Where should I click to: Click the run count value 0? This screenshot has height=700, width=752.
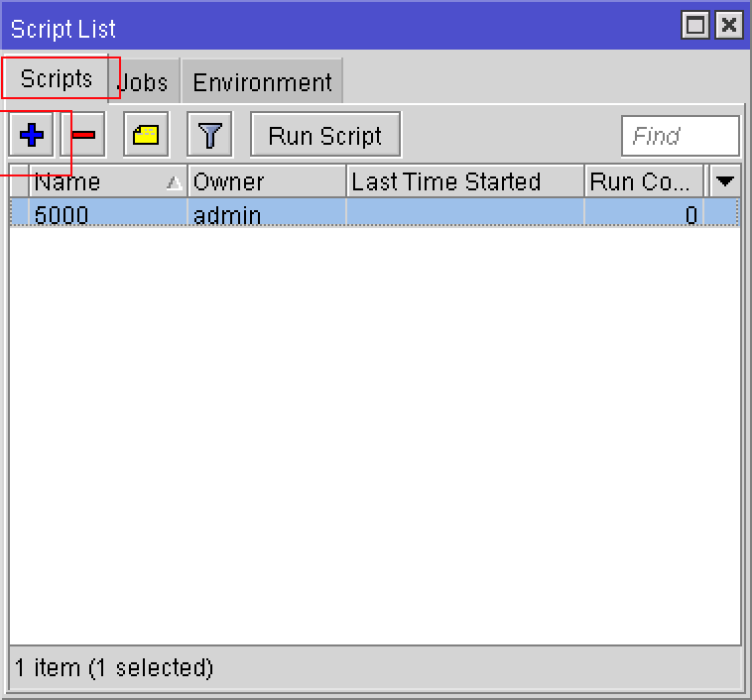[690, 214]
